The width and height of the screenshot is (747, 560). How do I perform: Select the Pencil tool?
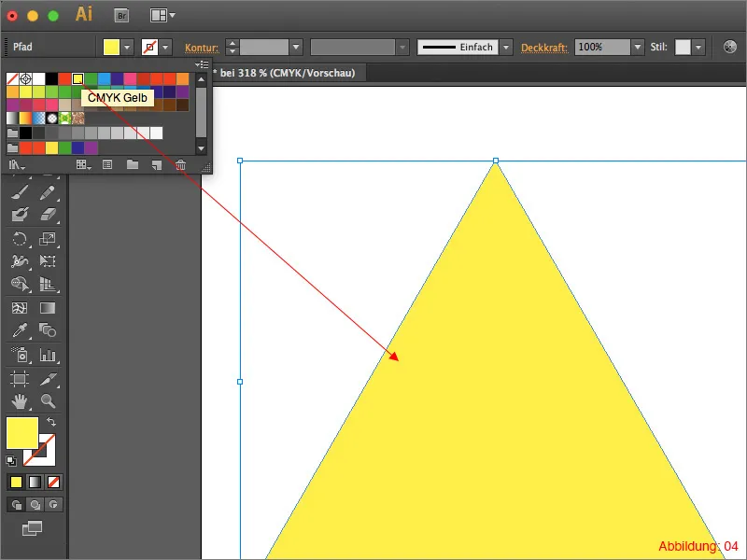(x=48, y=192)
